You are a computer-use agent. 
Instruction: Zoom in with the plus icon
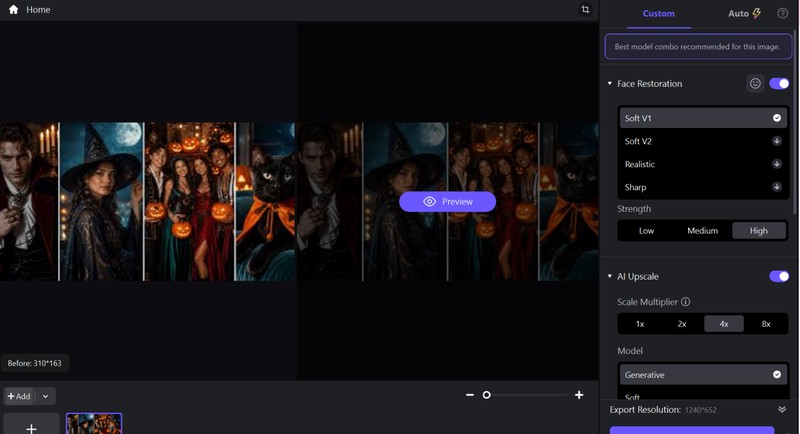pyautogui.click(x=579, y=395)
